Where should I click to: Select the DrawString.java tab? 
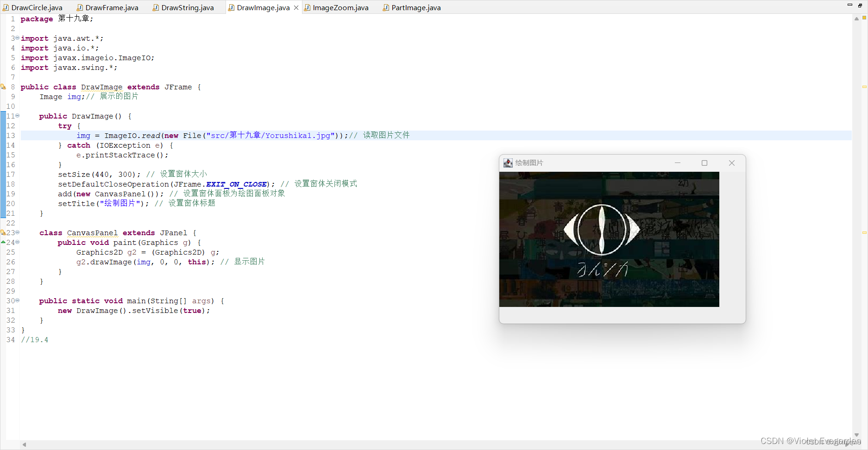click(183, 7)
